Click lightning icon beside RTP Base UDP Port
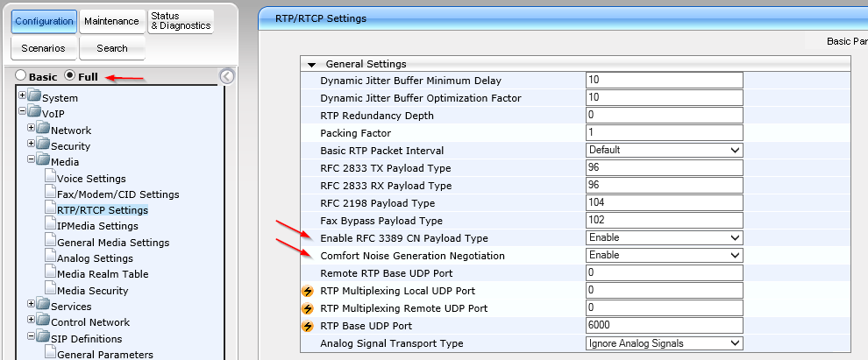Image resolution: width=868 pixels, height=360 pixels. pos(307,326)
